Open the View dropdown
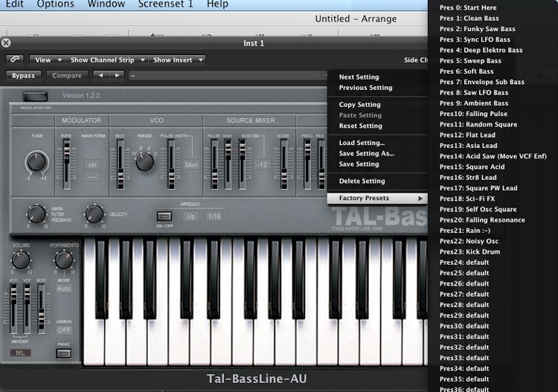558x392 pixels. (x=46, y=60)
